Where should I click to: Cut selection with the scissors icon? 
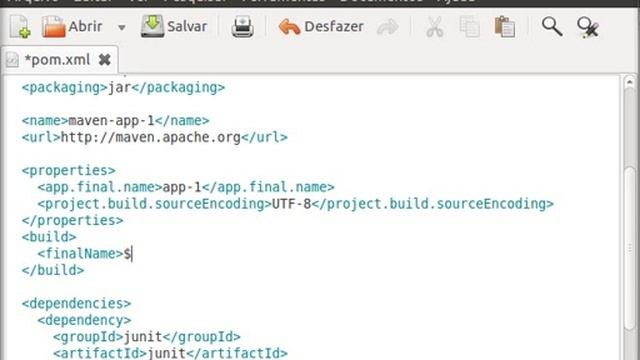pos(435,27)
